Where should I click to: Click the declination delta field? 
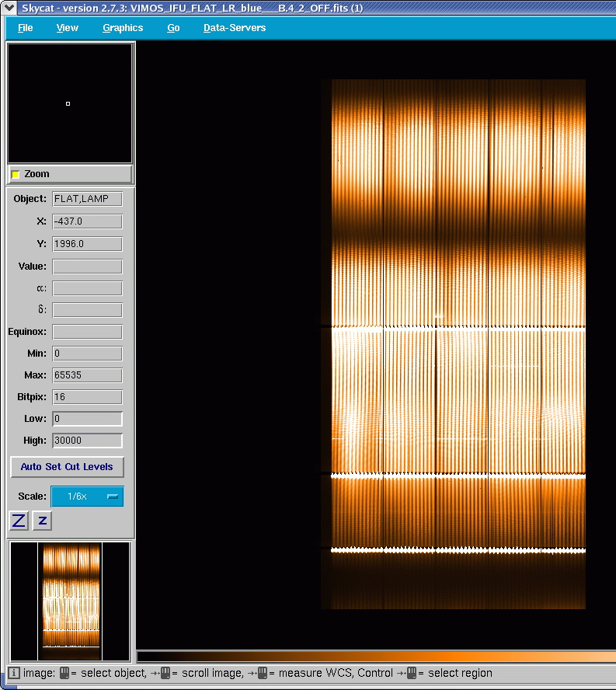pyautogui.click(x=87, y=310)
